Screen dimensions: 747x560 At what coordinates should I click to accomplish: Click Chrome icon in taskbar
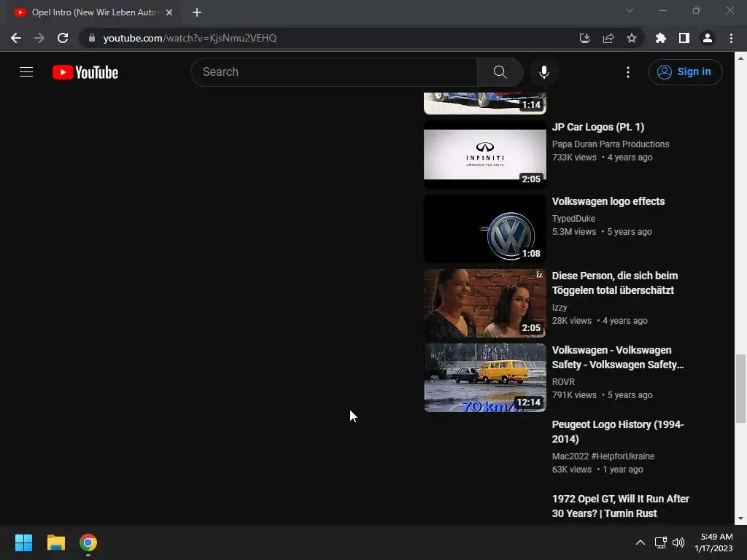tap(88, 542)
